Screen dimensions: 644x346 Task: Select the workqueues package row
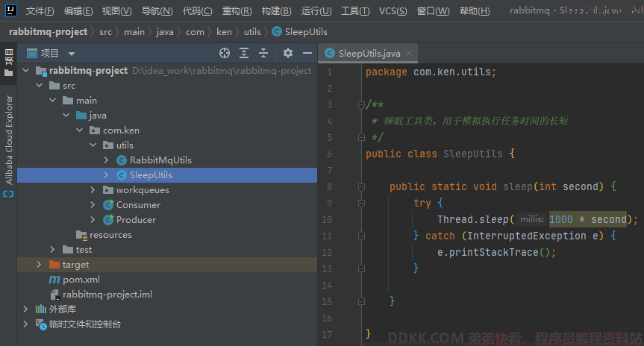[x=167, y=189]
